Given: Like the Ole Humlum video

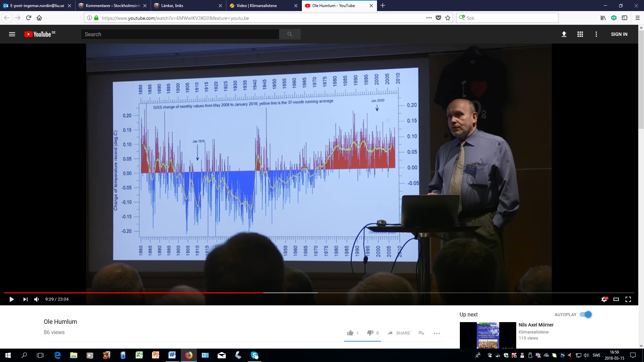Looking at the screenshot, I should pos(351,333).
